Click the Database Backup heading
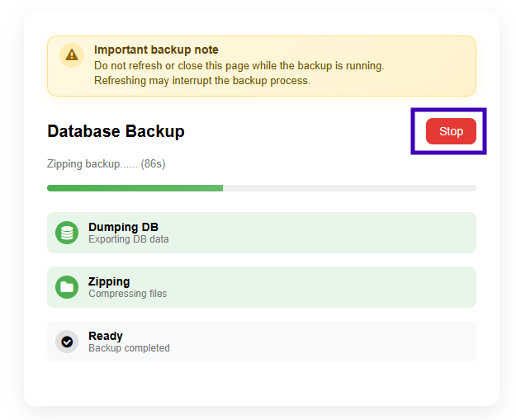 click(x=116, y=131)
